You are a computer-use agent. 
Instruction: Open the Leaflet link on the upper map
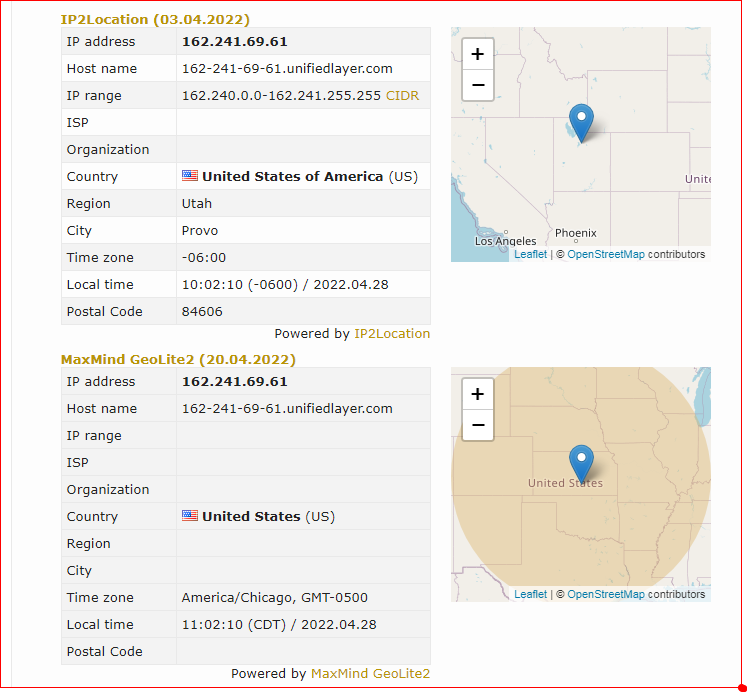click(530, 254)
